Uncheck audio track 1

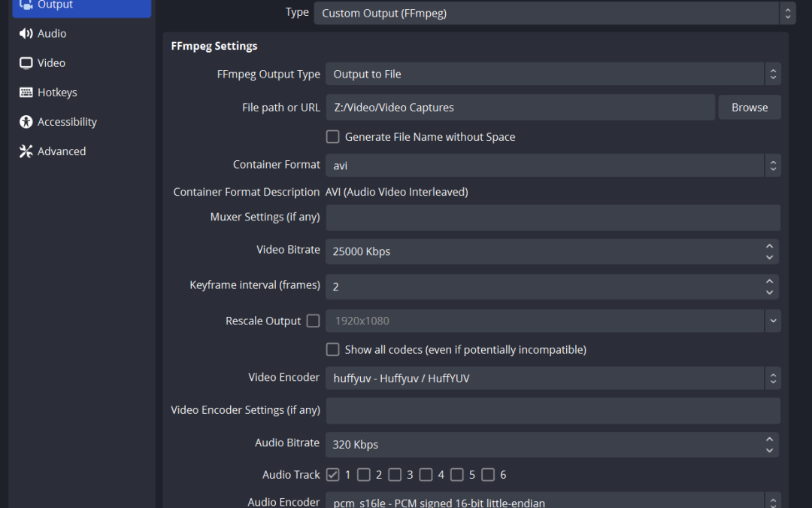pyautogui.click(x=333, y=475)
